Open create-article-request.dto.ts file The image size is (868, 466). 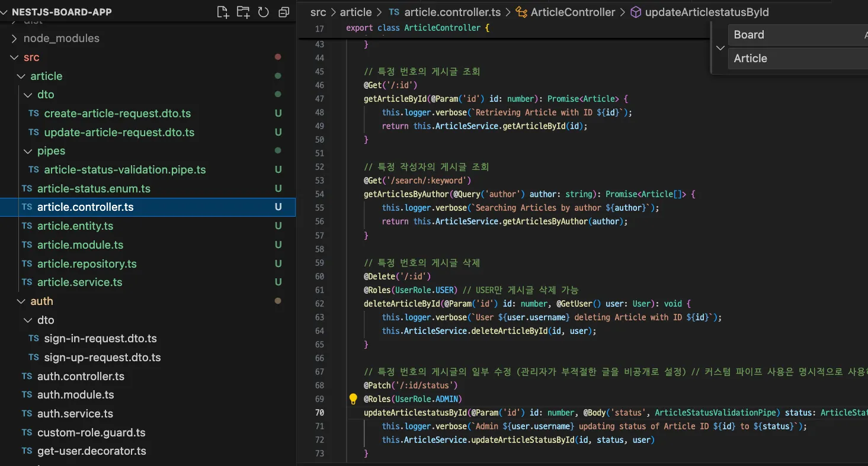[117, 114]
